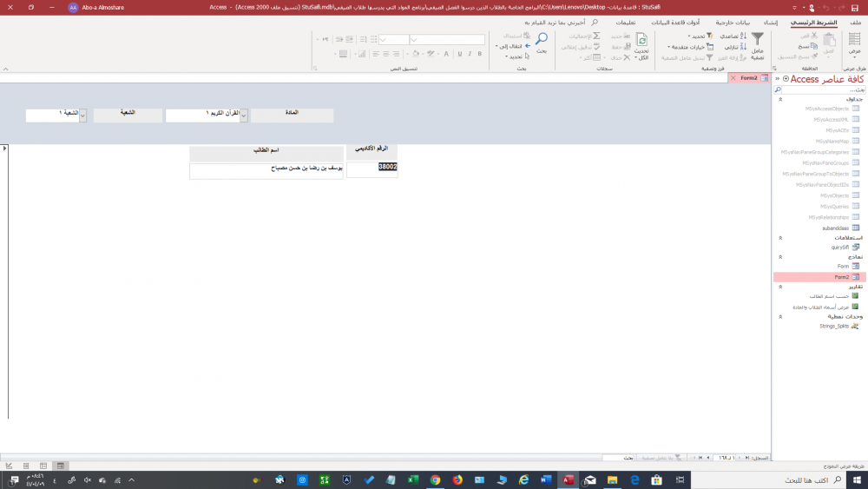Click the Copy (نسخ) button

pos(807,47)
